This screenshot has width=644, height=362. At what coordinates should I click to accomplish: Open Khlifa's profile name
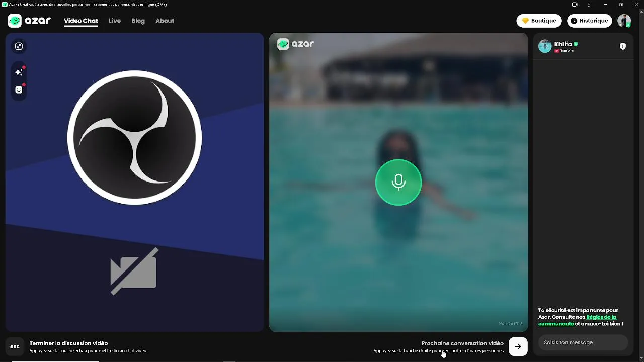(x=563, y=44)
